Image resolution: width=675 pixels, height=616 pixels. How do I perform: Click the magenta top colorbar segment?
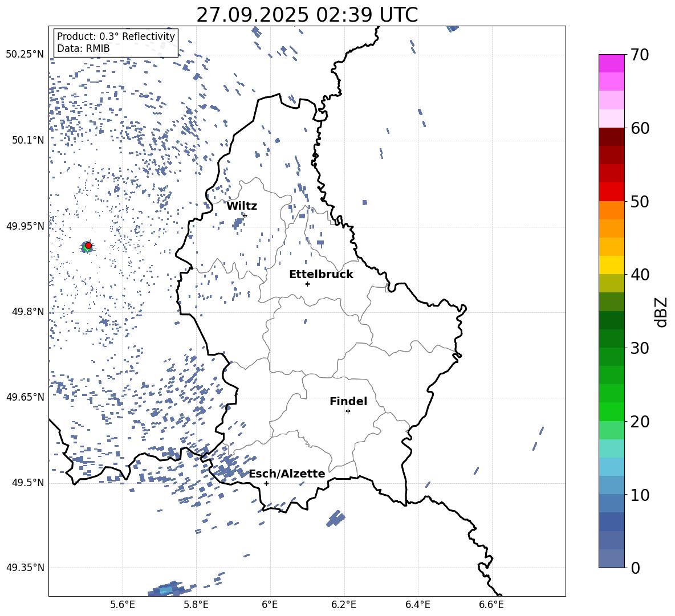(x=612, y=63)
